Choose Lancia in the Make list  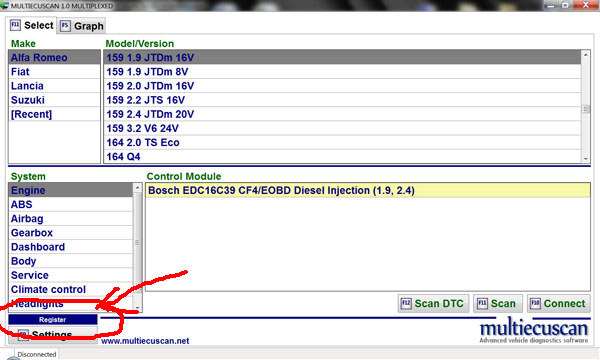coord(54,86)
